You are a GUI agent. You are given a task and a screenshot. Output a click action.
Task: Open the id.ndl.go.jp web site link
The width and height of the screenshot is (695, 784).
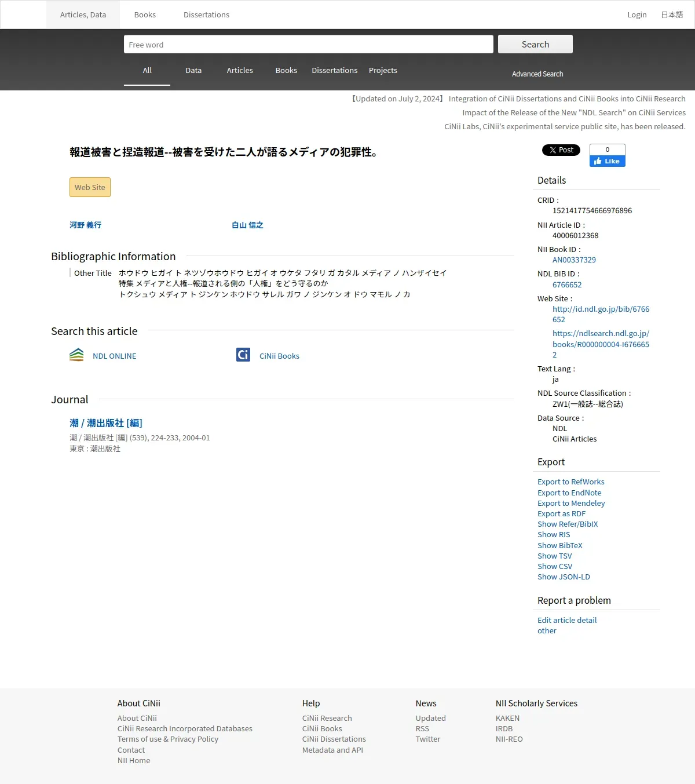click(x=601, y=314)
